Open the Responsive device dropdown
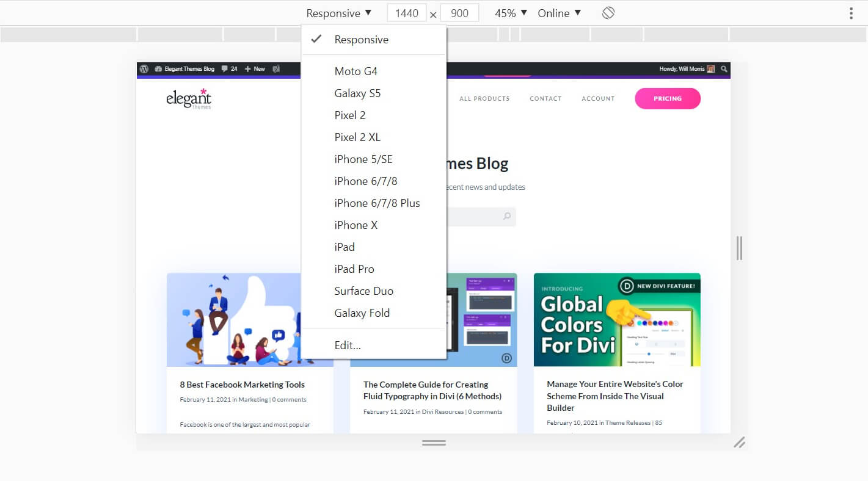Viewport: 868px width, 481px height. [338, 12]
